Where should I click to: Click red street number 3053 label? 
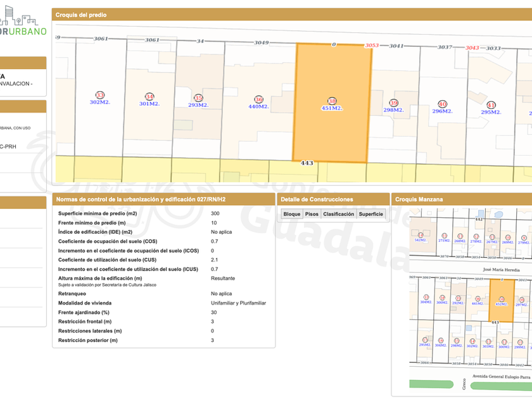pyautogui.click(x=372, y=46)
